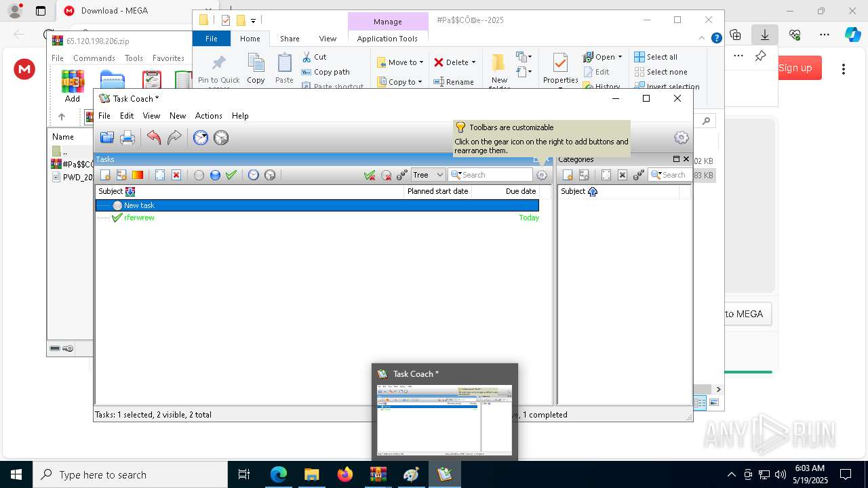
Task: Toggle hide inactive tasks filter icon
Action: tap(386, 175)
